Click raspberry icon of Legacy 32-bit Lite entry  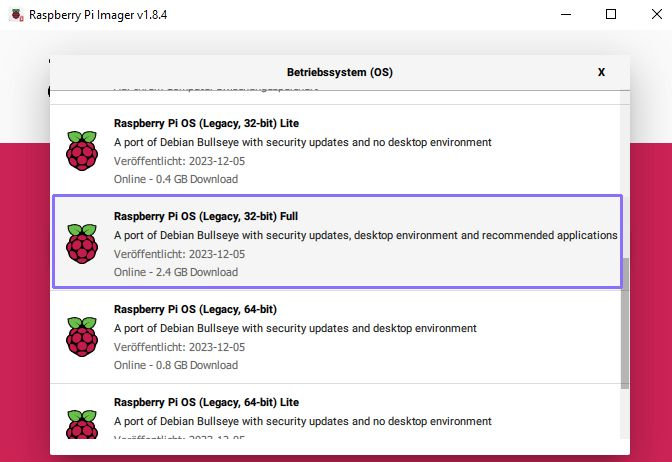coord(82,151)
